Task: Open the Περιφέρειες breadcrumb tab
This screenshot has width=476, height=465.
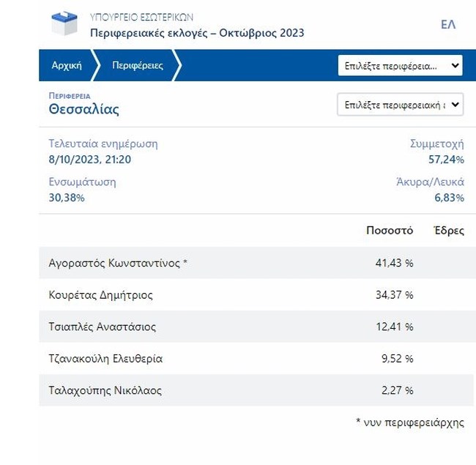Action: click(x=138, y=65)
